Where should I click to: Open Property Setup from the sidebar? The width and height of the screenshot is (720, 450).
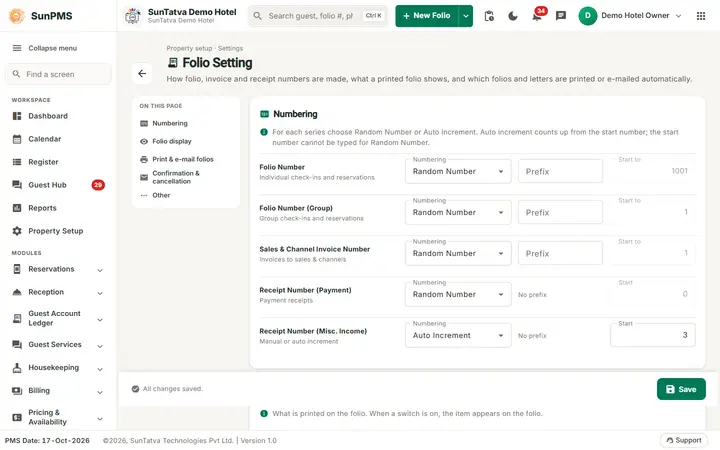[58, 231]
